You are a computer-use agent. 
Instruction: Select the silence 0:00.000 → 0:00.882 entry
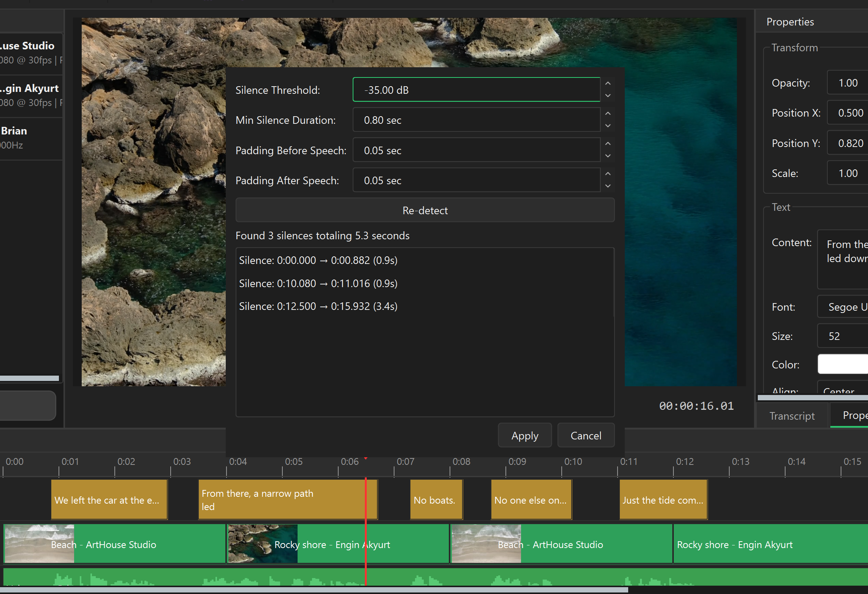424,260
